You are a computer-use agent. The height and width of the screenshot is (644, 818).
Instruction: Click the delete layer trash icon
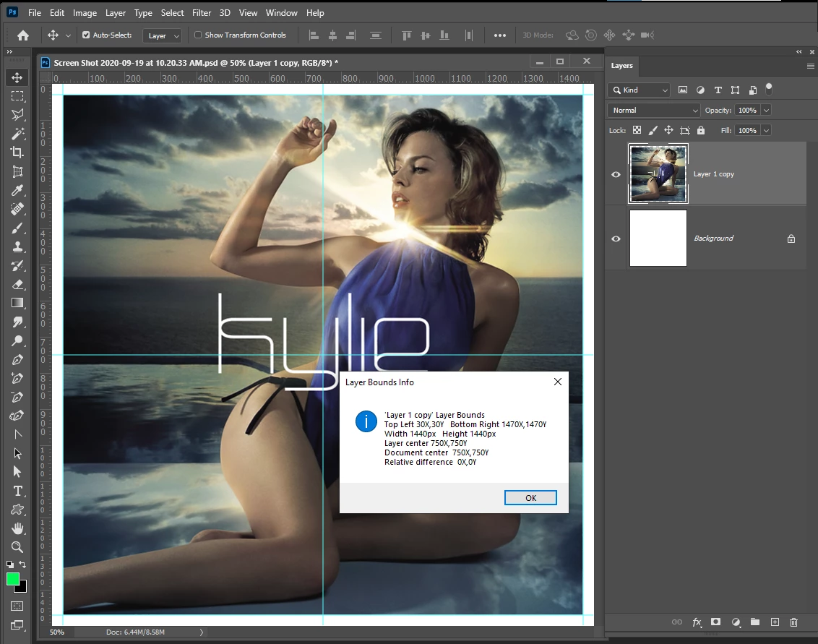point(793,622)
